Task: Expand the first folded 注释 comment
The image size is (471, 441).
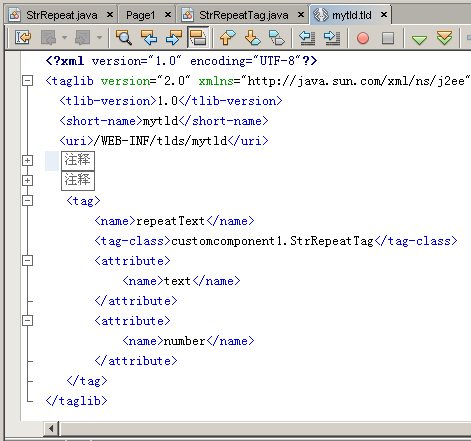Action: [x=28, y=161]
